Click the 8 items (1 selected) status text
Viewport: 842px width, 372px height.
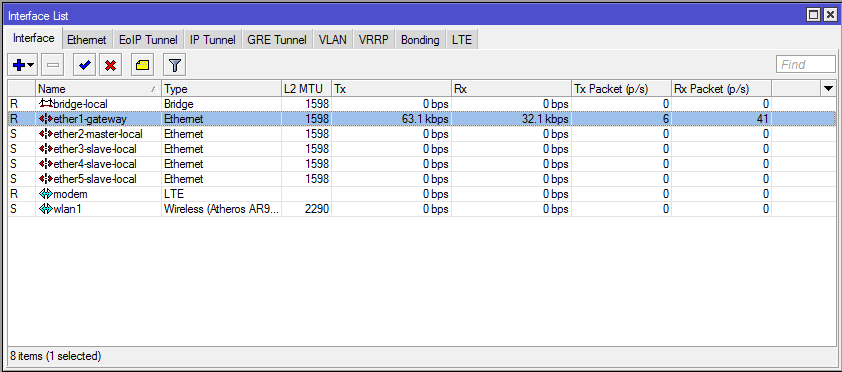55,355
